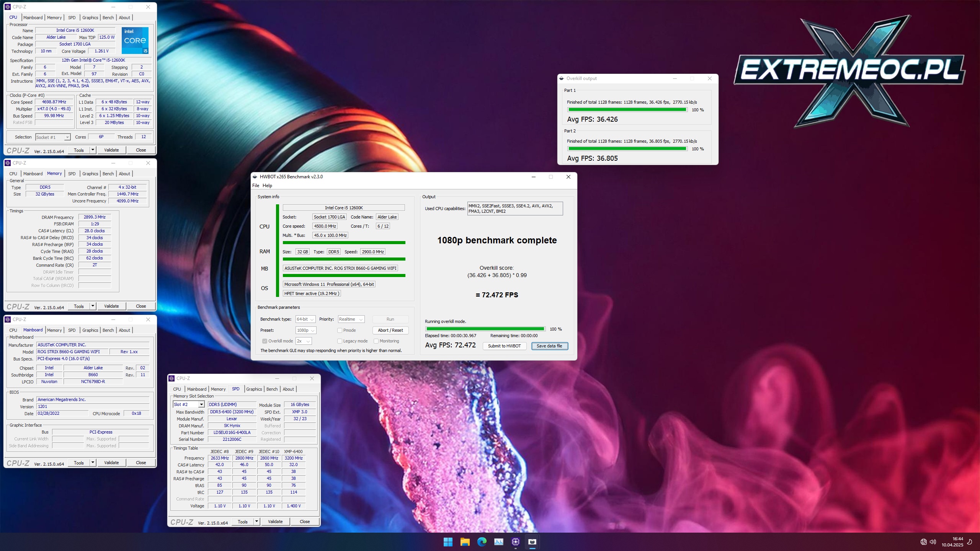Viewport: 980px width, 551px height.
Task: Click the Used CPU capabilities text box
Action: coord(515,209)
